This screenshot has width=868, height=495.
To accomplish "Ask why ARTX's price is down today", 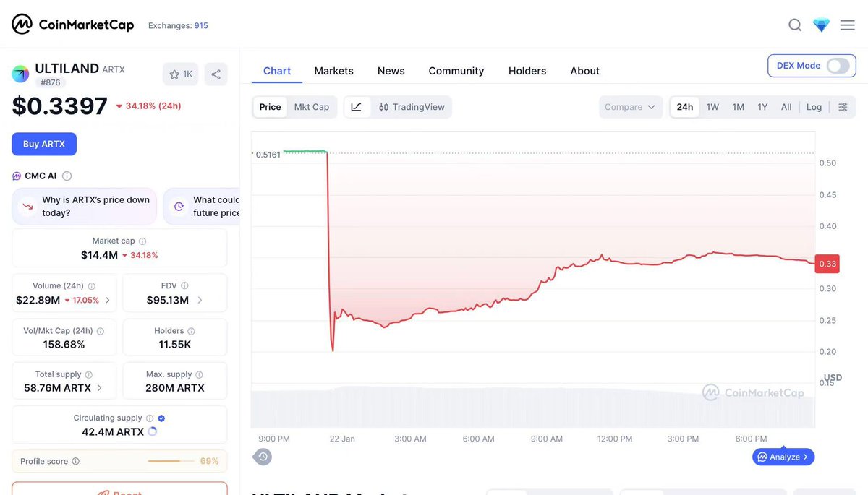I will (84, 207).
